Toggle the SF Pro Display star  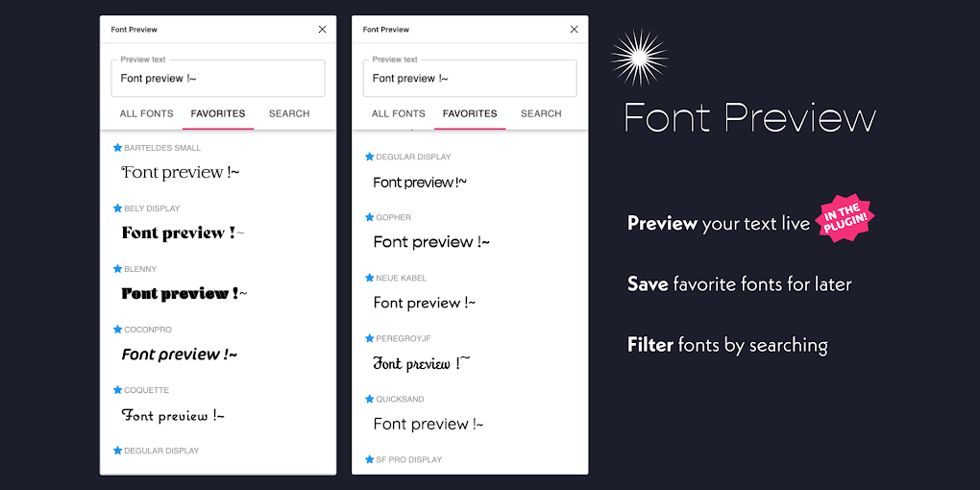[x=369, y=459]
